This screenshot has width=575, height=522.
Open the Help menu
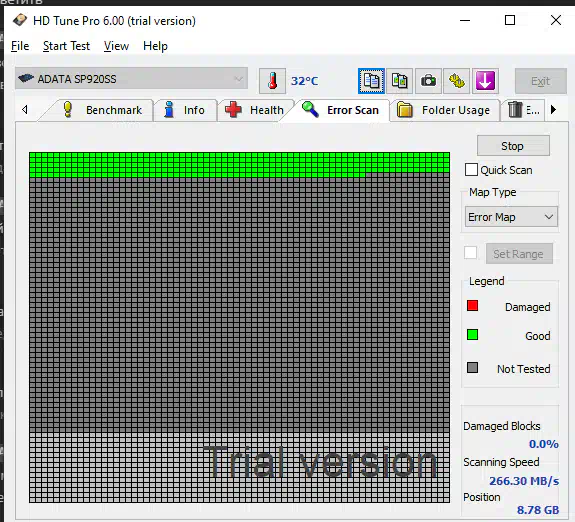click(x=155, y=46)
